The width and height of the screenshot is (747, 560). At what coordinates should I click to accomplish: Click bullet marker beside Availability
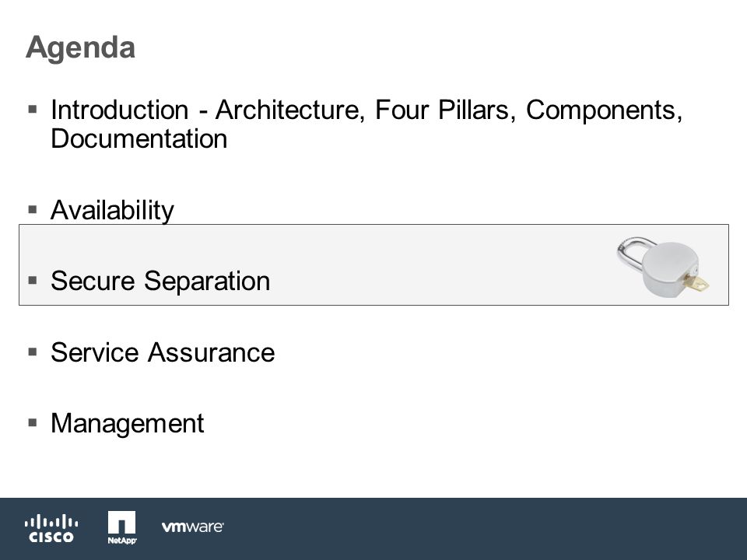(33, 209)
